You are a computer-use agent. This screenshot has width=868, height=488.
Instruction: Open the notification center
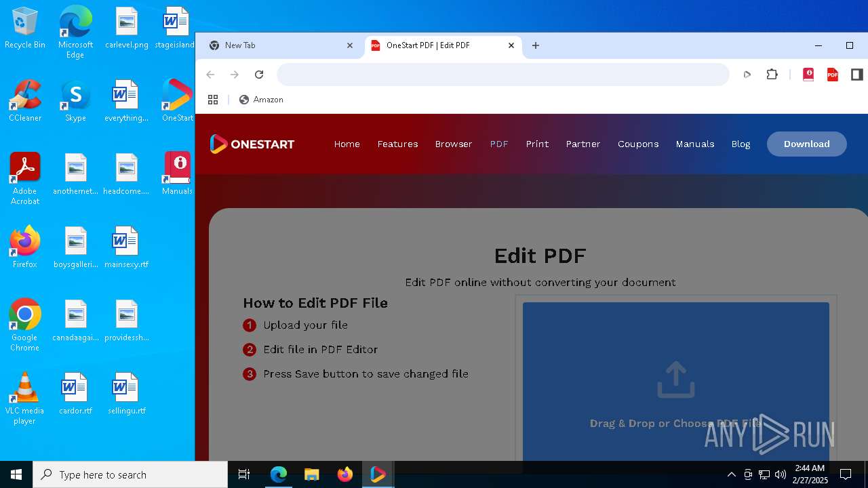[x=846, y=474]
